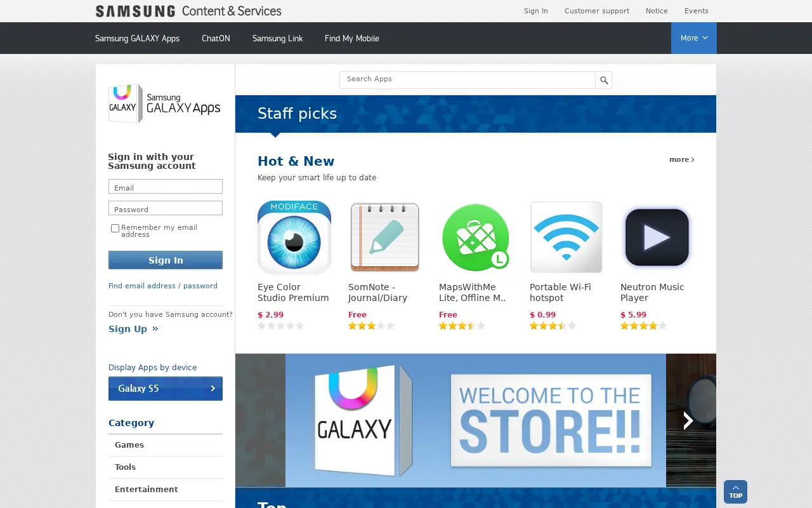Image resolution: width=812 pixels, height=508 pixels.
Task: Click the Staff picks header
Action: coord(297,114)
